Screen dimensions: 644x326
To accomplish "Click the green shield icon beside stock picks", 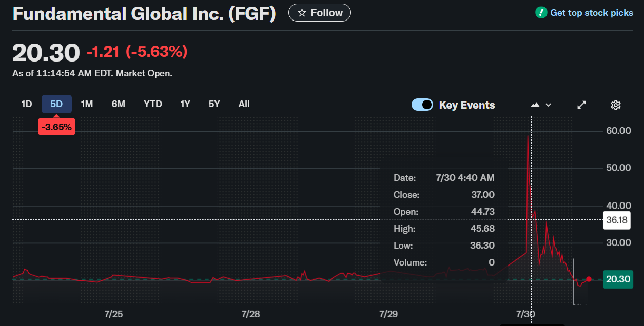I will click(x=541, y=13).
